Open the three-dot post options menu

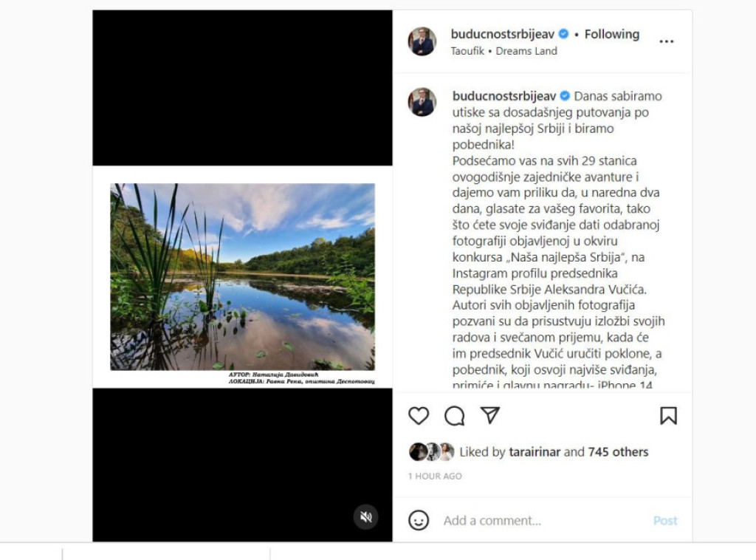click(x=666, y=41)
